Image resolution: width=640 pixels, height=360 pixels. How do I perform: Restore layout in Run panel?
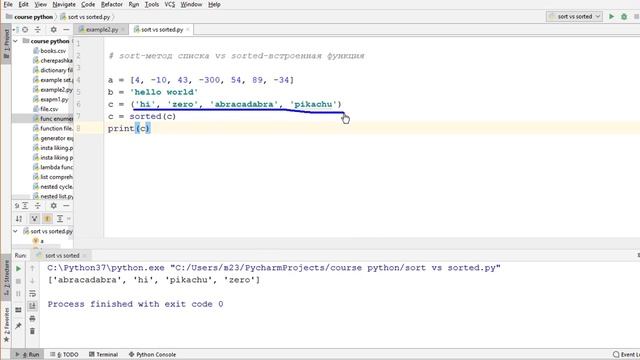(x=18, y=310)
